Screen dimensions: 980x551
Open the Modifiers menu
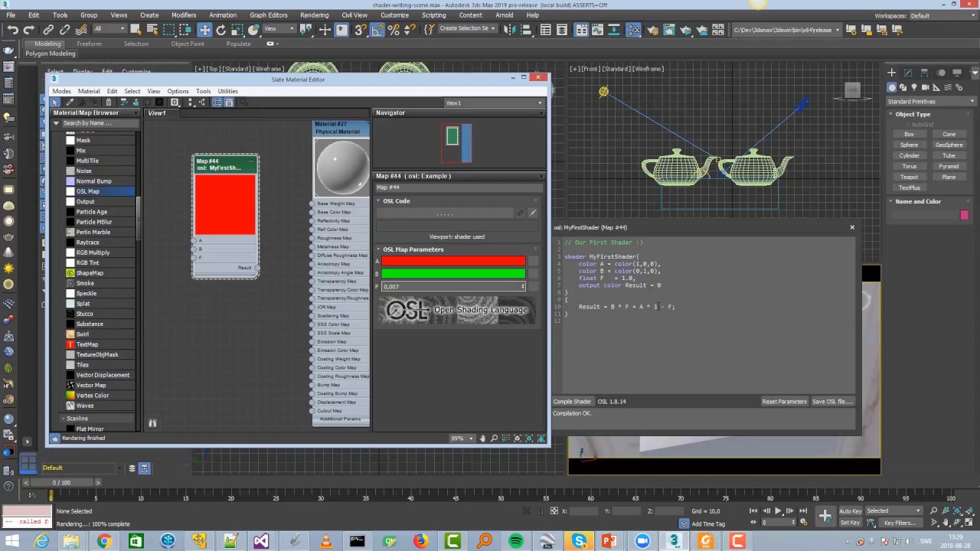point(184,15)
